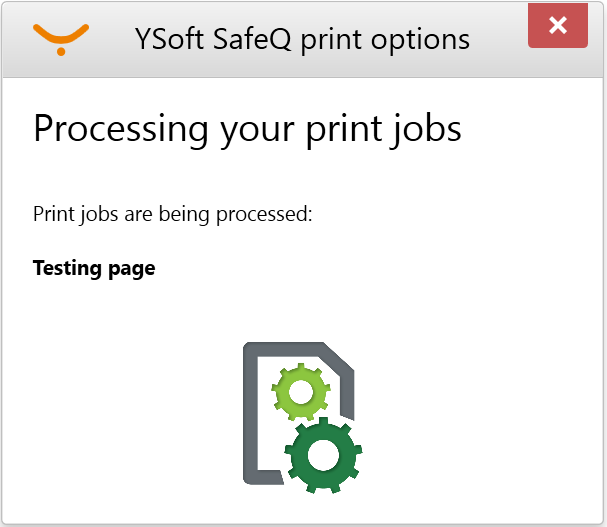607x527 pixels.
Task: Click the 'YSoft SafeQ print options' title
Action: click(302, 39)
